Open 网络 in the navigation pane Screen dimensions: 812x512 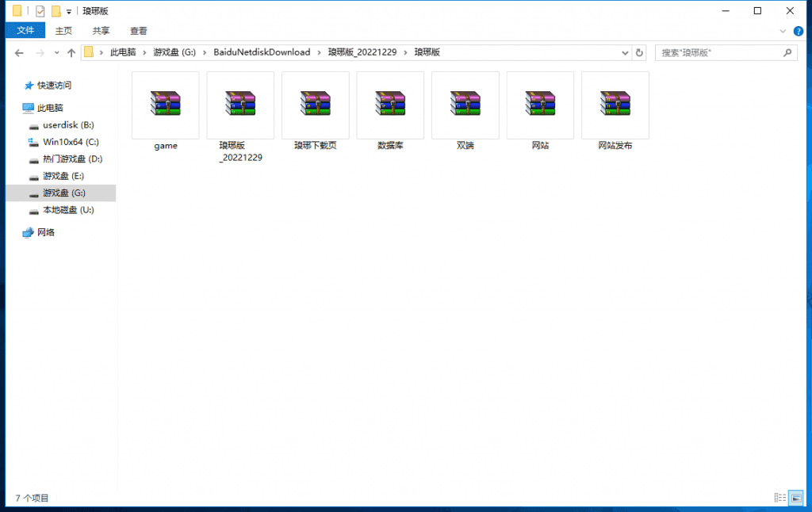[x=45, y=232]
